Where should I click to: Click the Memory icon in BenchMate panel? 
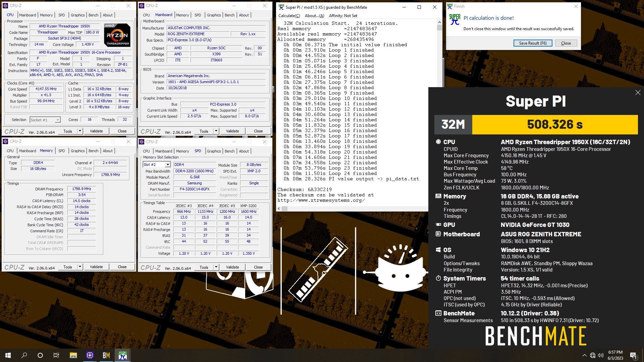pos(438,196)
